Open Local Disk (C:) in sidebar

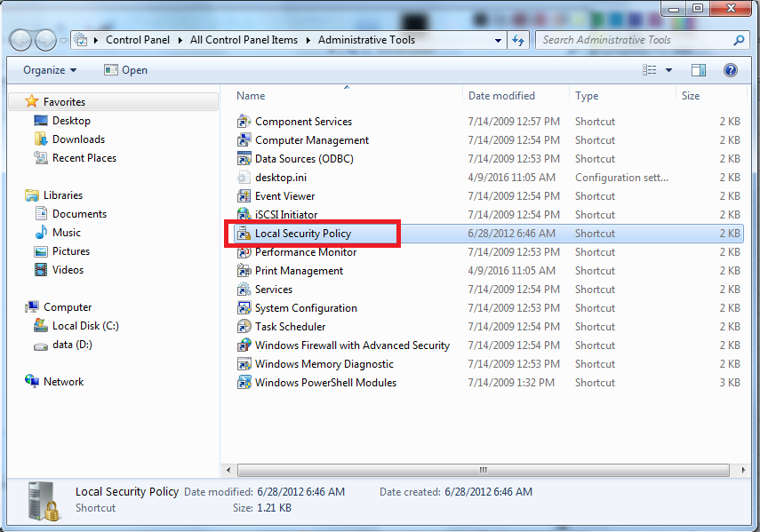pos(76,326)
